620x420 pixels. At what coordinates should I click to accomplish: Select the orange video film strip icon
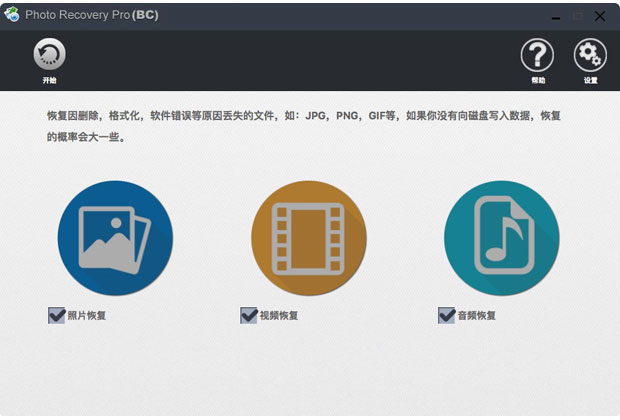[309, 238]
